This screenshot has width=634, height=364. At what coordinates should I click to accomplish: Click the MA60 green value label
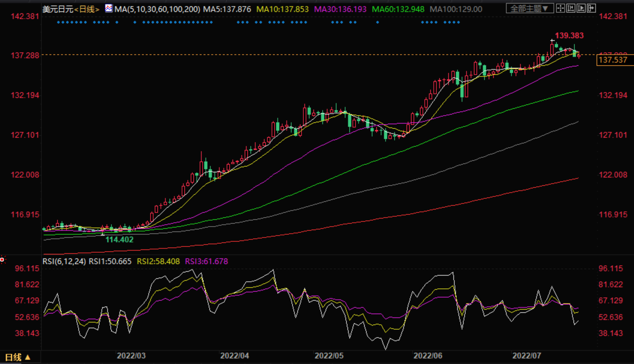tap(398, 9)
